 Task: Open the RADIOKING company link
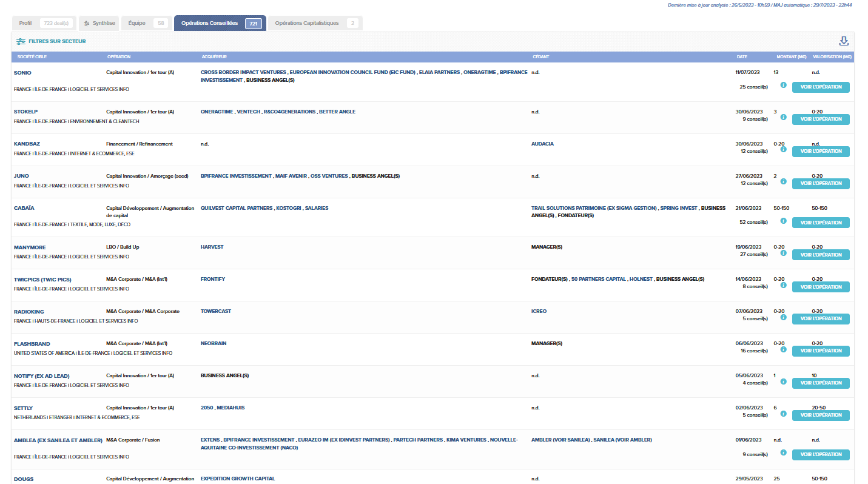point(29,312)
